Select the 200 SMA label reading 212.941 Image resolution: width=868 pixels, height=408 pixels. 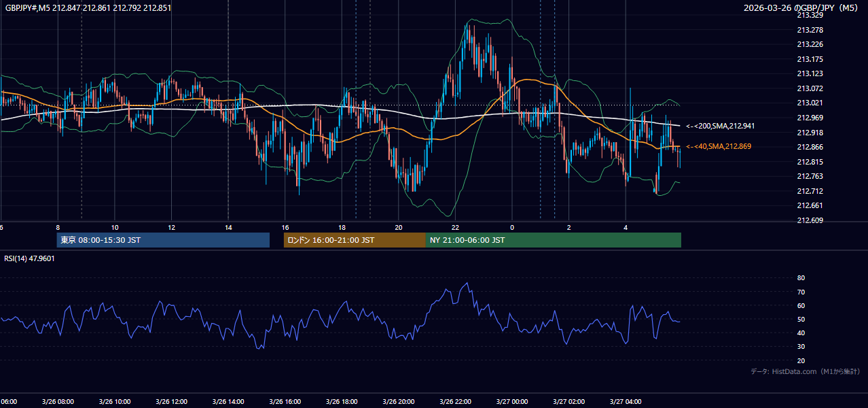coord(720,126)
